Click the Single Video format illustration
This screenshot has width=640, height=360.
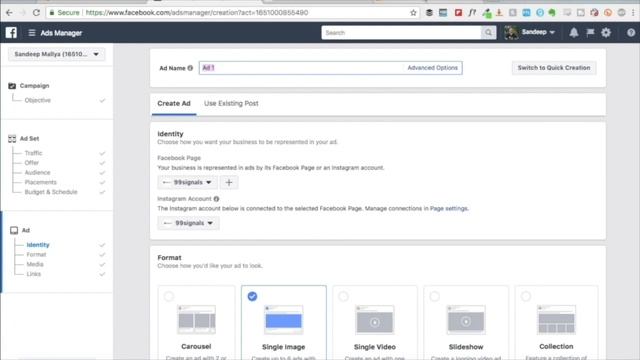375,320
